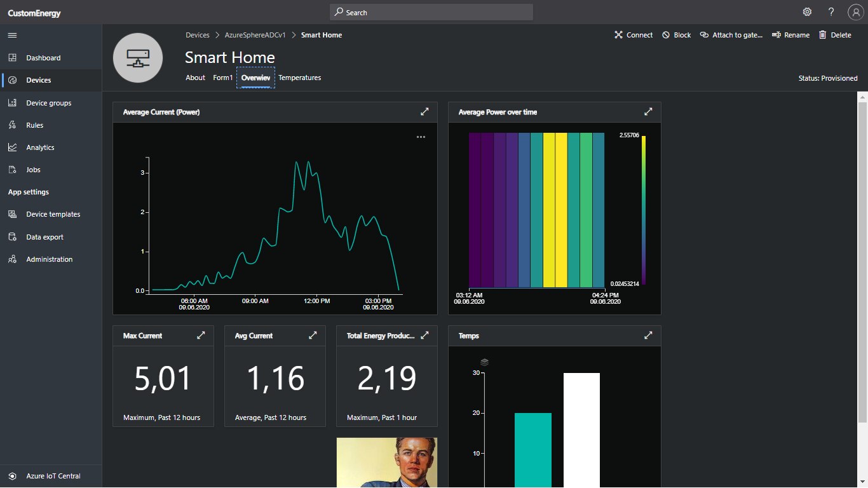The image size is (868, 488).
Task: Switch to the Temperatures tab
Action: [299, 78]
